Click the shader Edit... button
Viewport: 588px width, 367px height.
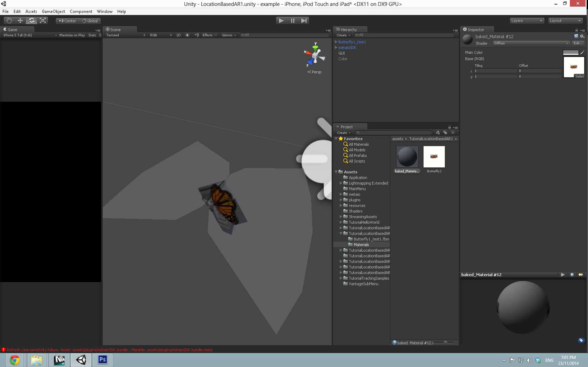578,43
